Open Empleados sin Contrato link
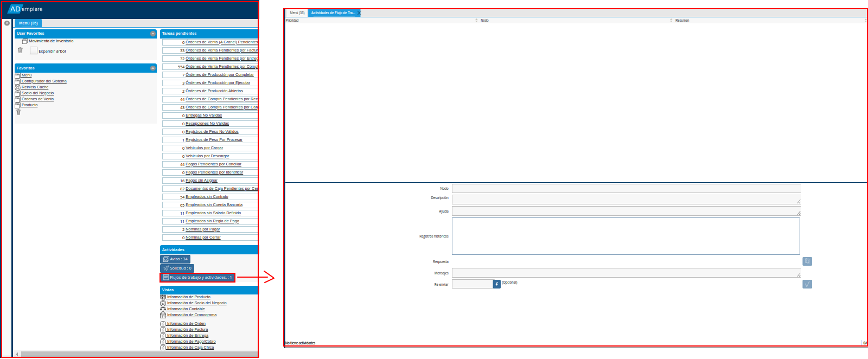 click(x=207, y=197)
